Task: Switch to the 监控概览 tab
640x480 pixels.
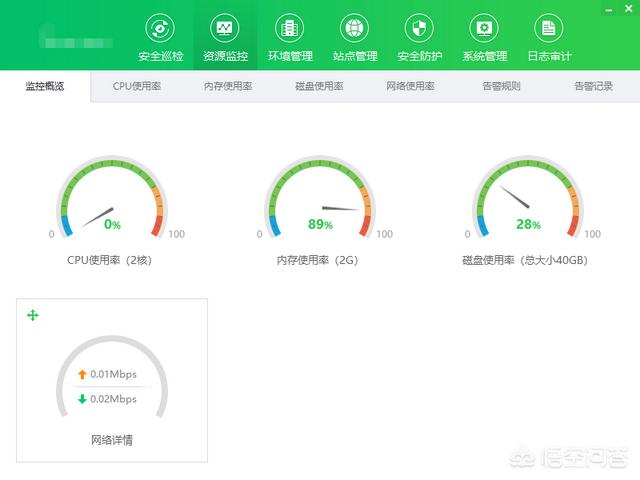Action: (45, 87)
